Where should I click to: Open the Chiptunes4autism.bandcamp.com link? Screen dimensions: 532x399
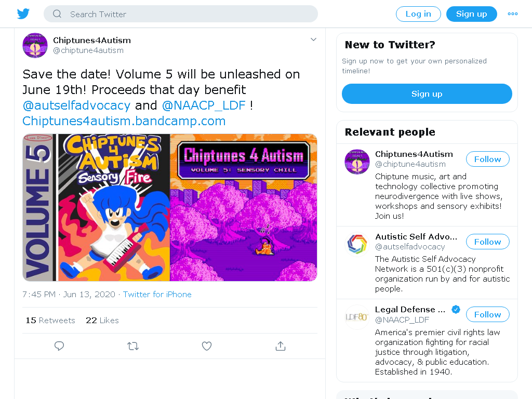(124, 121)
